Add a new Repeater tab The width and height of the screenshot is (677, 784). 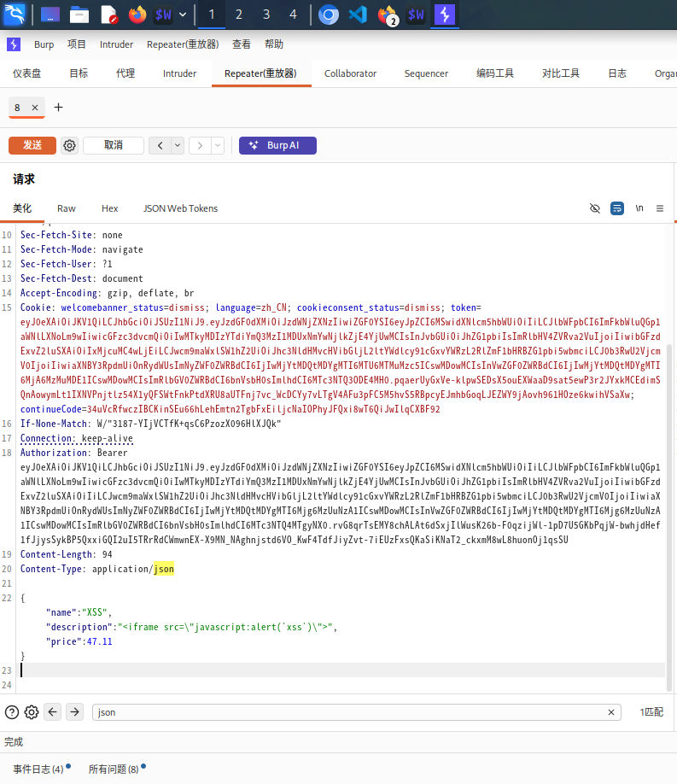coord(59,108)
